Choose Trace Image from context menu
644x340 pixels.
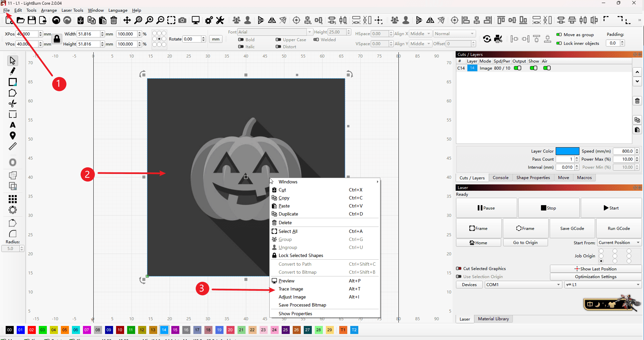(291, 289)
